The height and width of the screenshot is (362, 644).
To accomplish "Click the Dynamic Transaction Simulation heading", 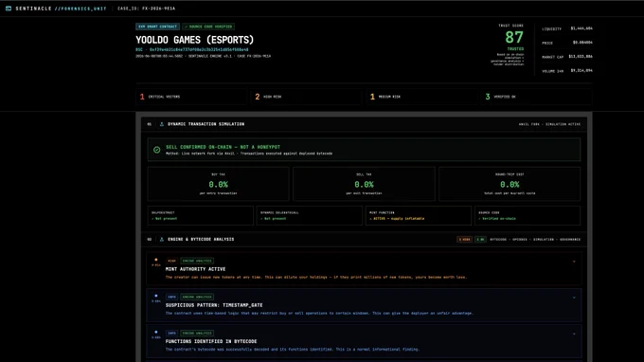I will pyautogui.click(x=206, y=124).
